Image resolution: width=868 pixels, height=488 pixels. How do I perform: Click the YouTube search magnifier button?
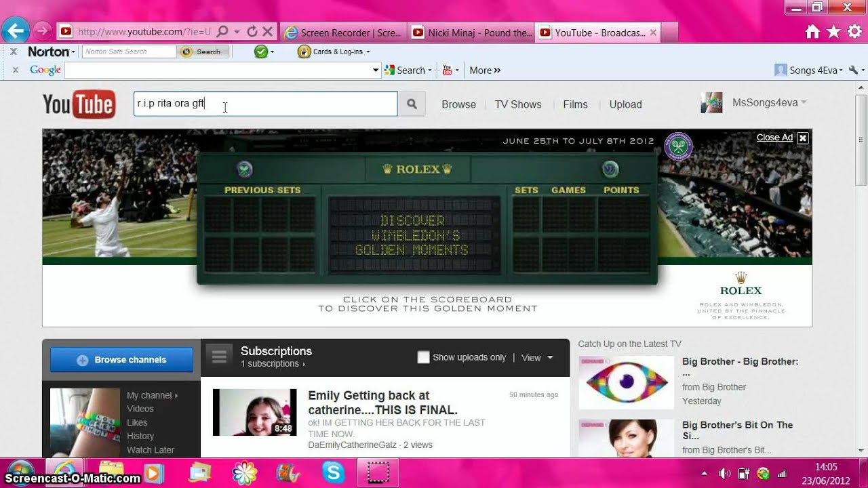[412, 104]
